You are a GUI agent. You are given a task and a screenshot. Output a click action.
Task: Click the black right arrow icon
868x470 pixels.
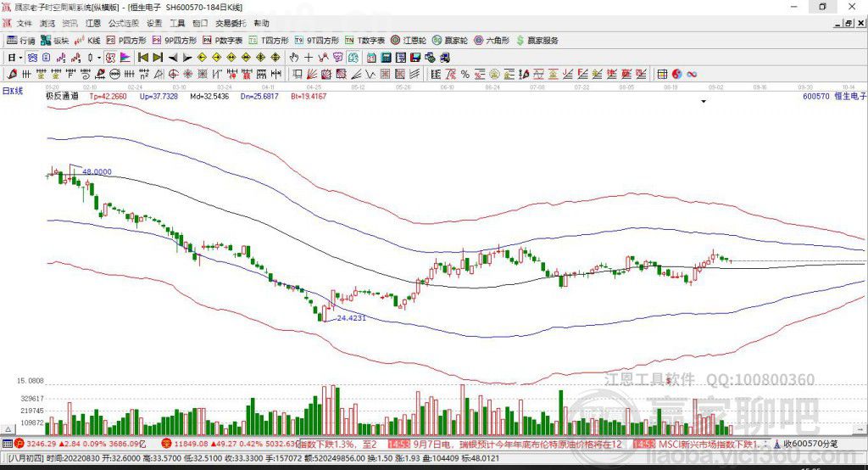[x=187, y=58]
